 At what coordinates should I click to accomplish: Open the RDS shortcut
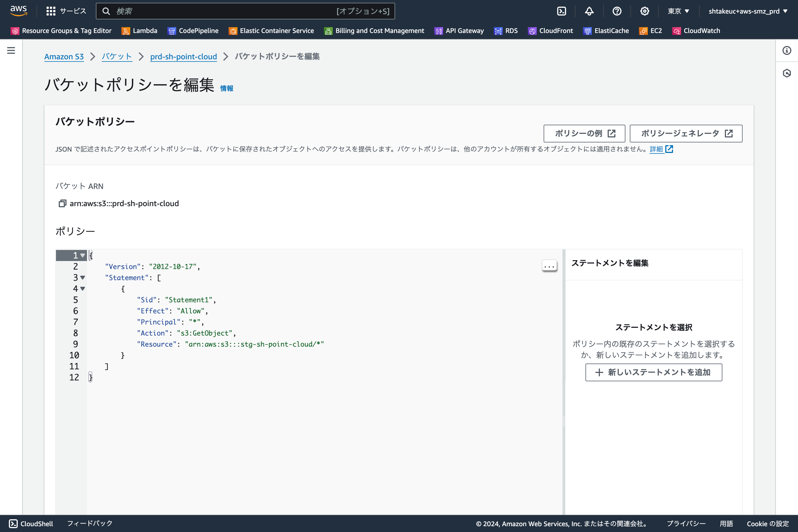(506, 31)
